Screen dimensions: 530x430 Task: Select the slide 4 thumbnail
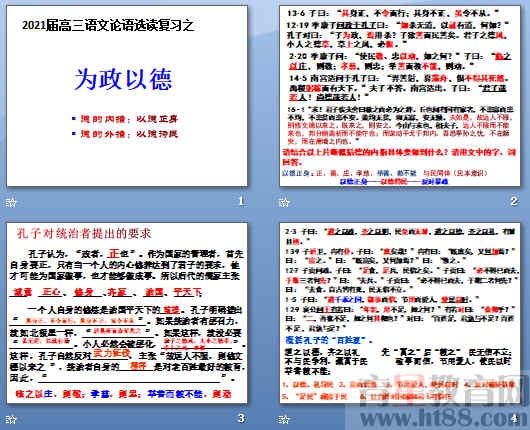tap(400, 313)
